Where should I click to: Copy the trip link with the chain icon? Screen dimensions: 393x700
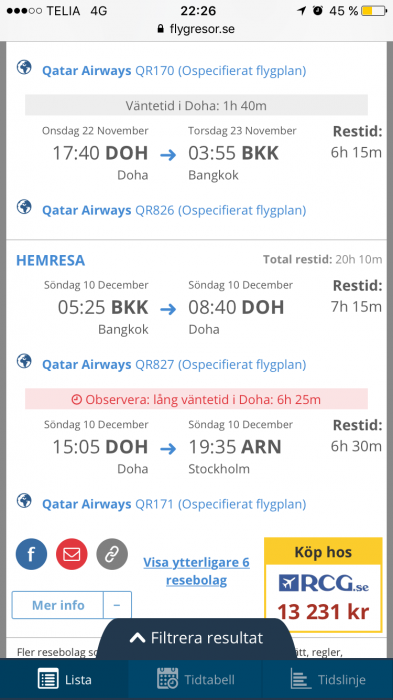coord(112,554)
